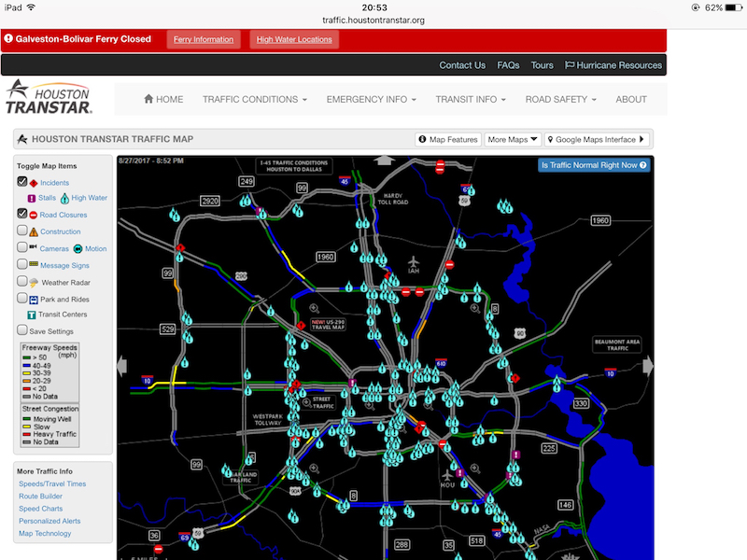Click the IAH airport icon on map
This screenshot has width=747, height=560.
[x=413, y=262]
